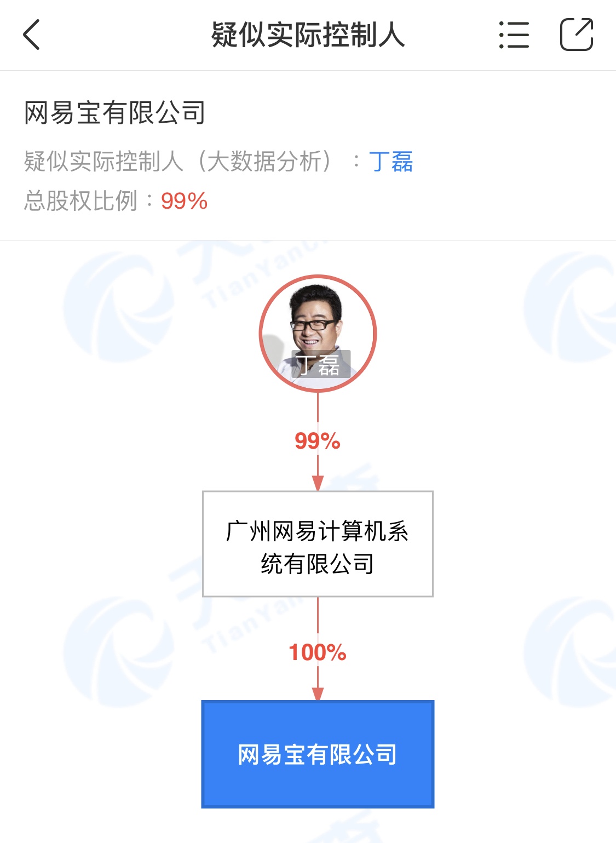616x843 pixels.
Task: Tap the share export icon
Action: pos(577,35)
